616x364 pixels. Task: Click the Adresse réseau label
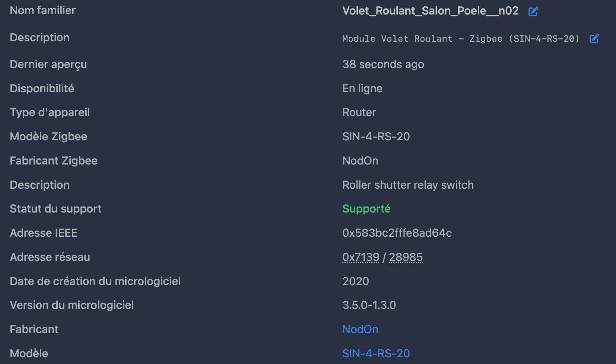coord(50,257)
